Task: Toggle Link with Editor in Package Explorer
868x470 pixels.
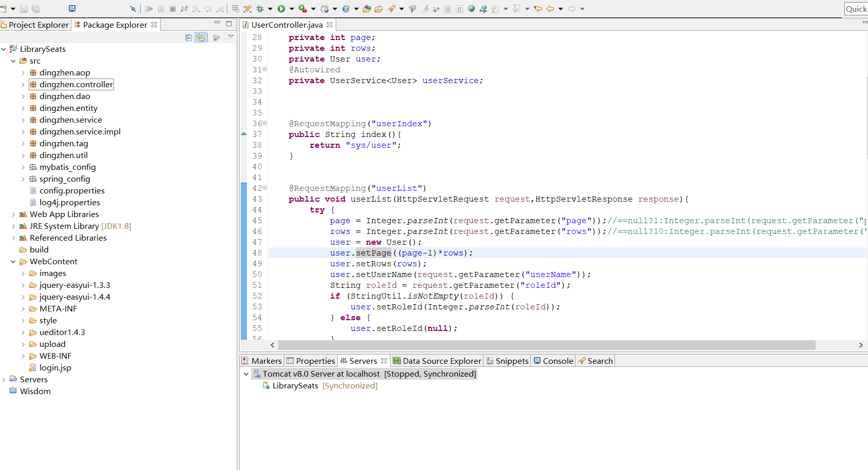Action: (x=201, y=37)
